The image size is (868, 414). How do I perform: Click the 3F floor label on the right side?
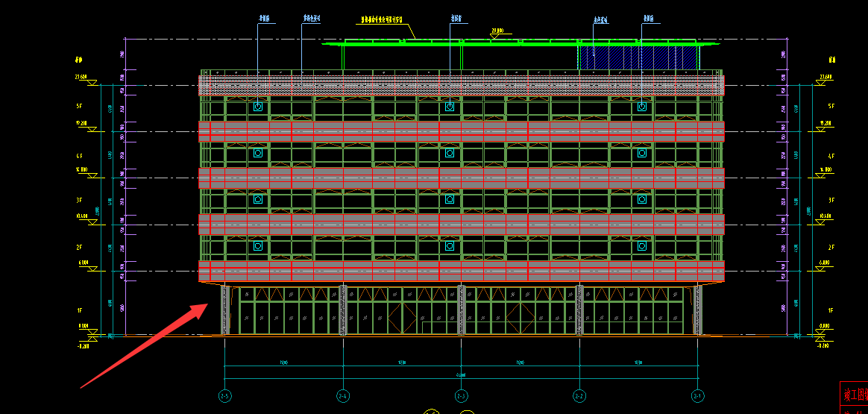(x=831, y=200)
